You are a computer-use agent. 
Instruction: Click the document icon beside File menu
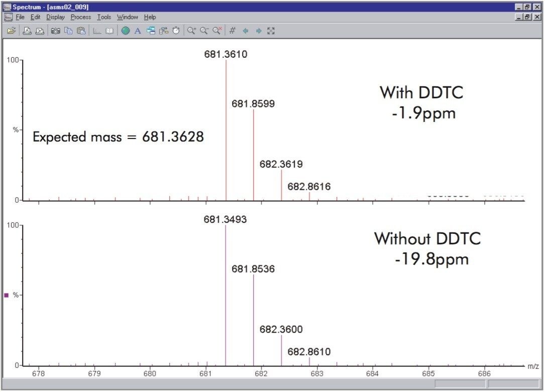(8, 17)
